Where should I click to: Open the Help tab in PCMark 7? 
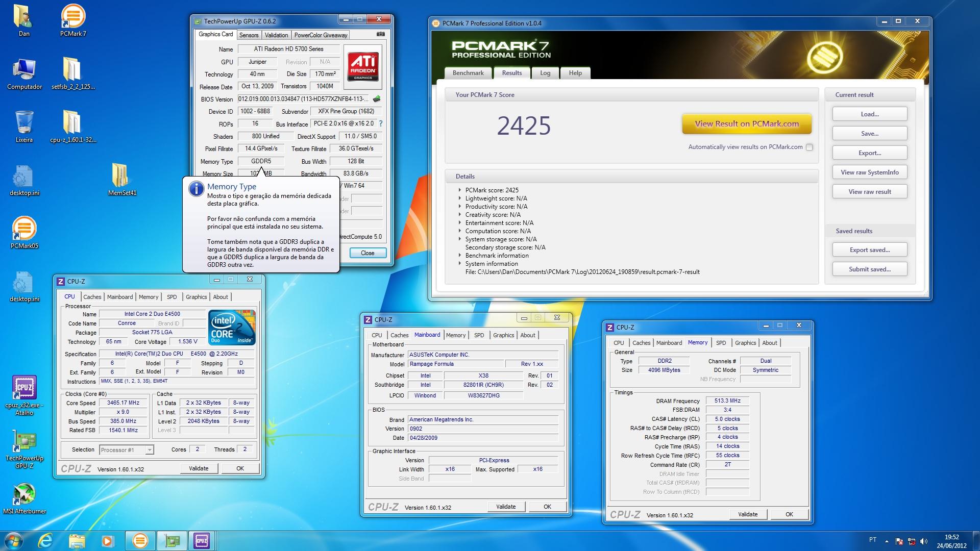(x=575, y=73)
